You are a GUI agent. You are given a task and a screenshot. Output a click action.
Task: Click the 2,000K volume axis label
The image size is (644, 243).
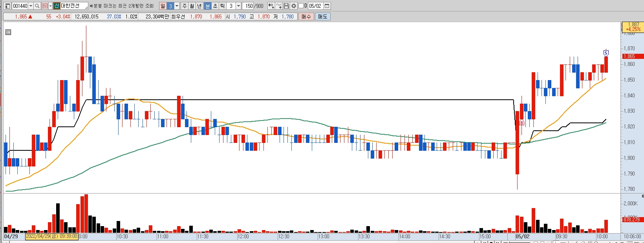631,203
